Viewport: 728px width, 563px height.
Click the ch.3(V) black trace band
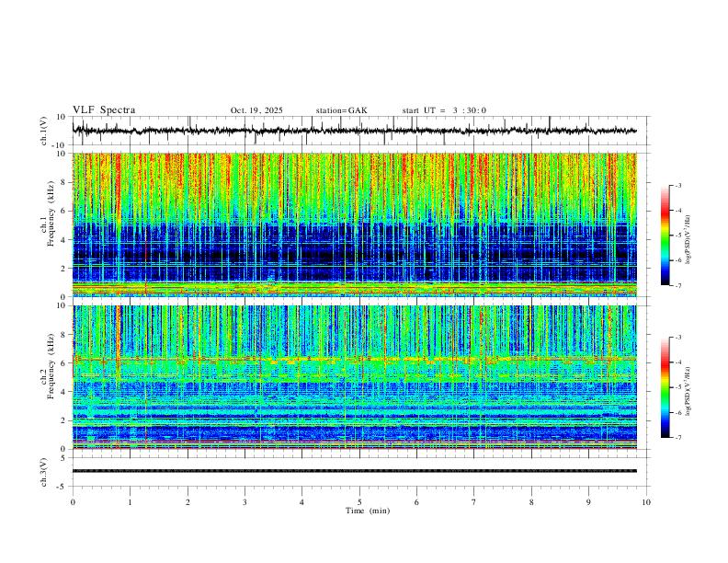[354, 471]
